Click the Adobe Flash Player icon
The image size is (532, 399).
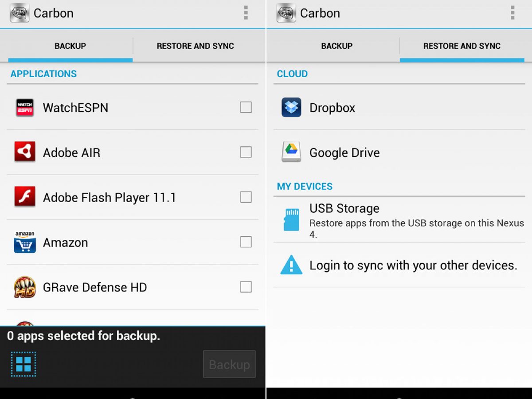(25, 197)
